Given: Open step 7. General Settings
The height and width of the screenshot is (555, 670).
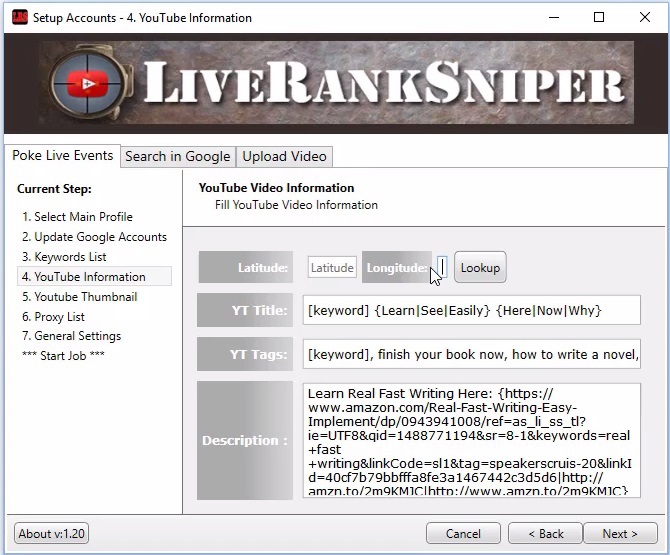Looking at the screenshot, I should (x=71, y=336).
